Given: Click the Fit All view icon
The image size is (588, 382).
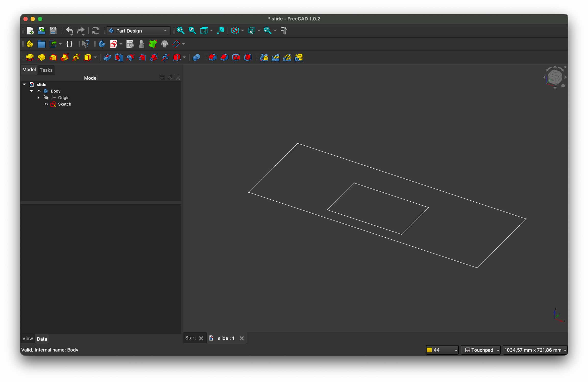Looking at the screenshot, I should (181, 31).
